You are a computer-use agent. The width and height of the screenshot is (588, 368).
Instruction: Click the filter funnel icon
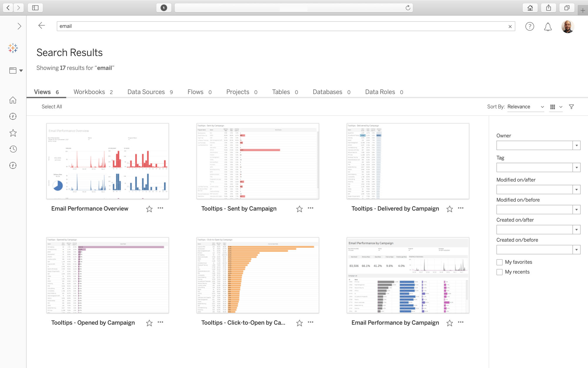[x=571, y=107]
